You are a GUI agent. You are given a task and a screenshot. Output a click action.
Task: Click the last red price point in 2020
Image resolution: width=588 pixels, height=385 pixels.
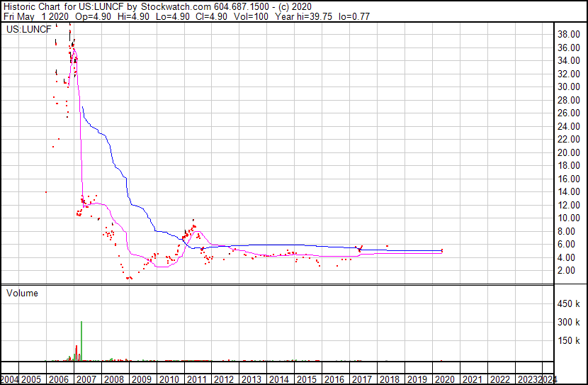point(442,250)
